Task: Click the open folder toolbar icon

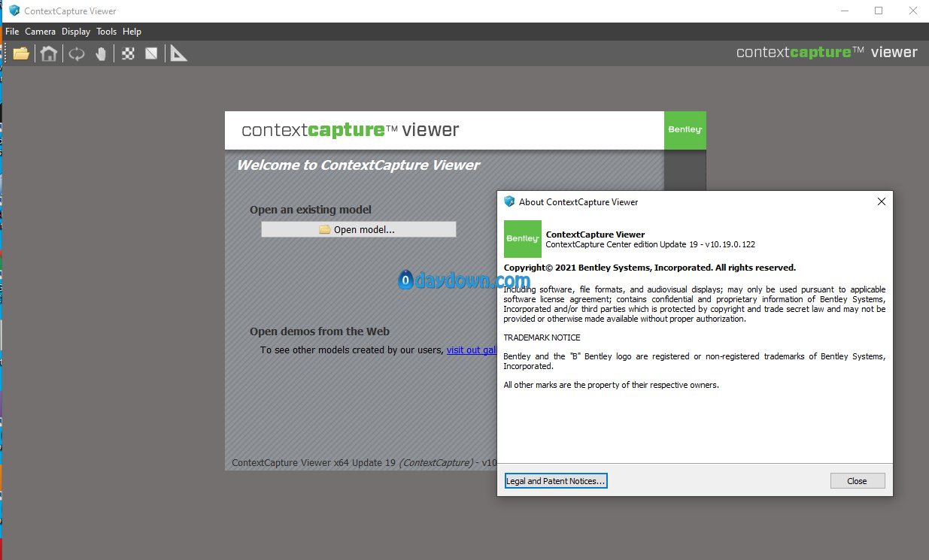Action: point(21,53)
